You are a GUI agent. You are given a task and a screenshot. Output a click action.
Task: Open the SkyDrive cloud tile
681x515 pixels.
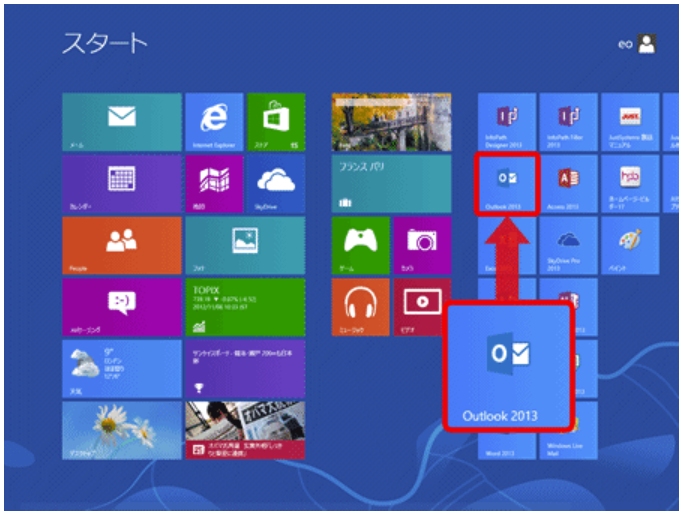point(276,184)
